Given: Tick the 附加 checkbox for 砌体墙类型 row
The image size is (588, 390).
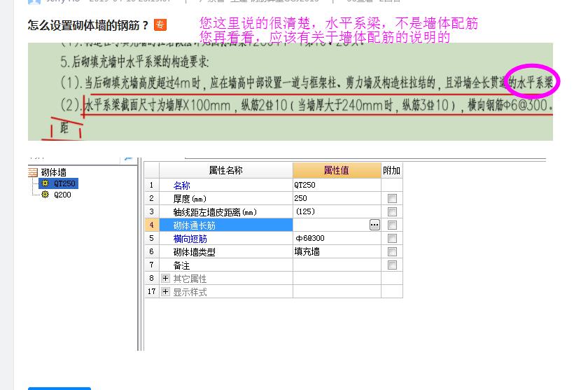Looking at the screenshot, I should coord(392,251).
